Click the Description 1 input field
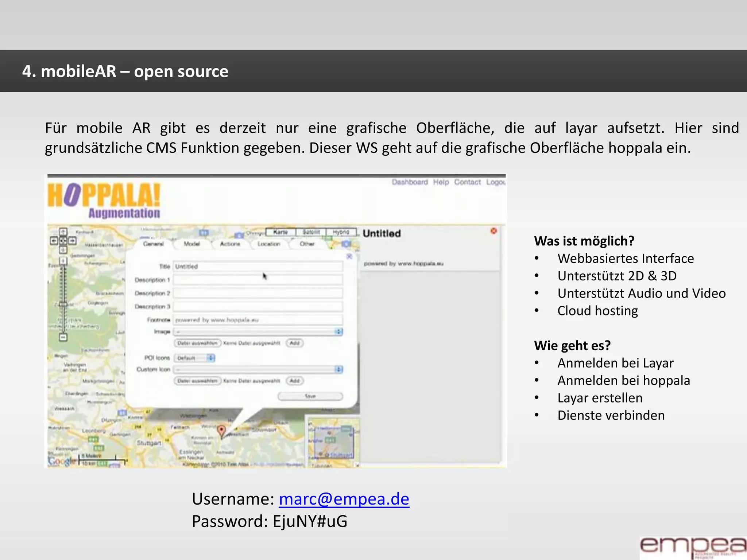 point(258,280)
